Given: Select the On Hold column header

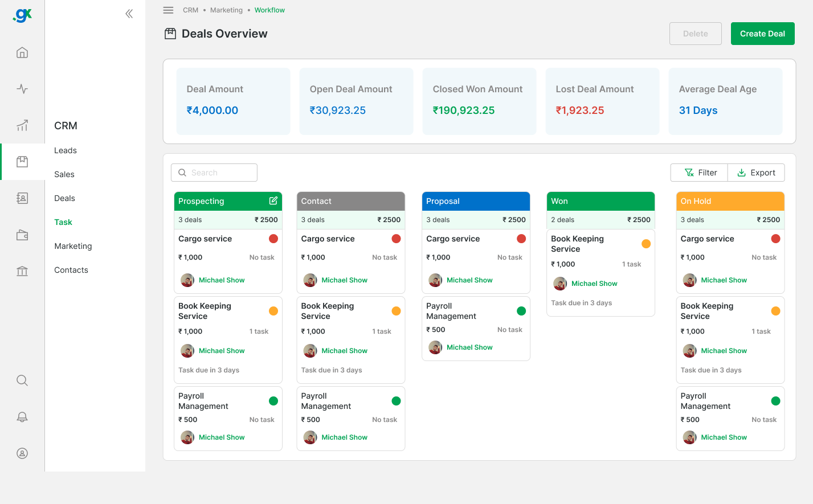Looking at the screenshot, I should click(x=730, y=201).
